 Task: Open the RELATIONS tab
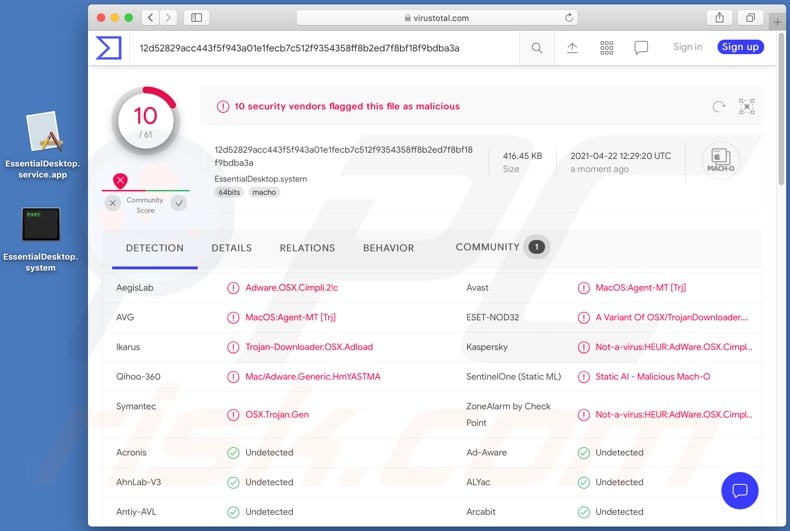307,248
